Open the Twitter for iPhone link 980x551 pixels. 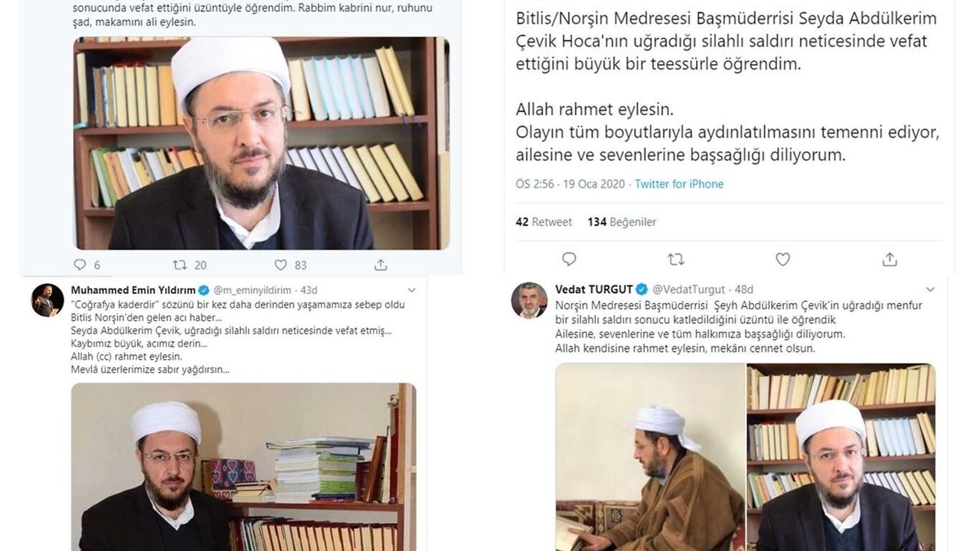(x=679, y=184)
